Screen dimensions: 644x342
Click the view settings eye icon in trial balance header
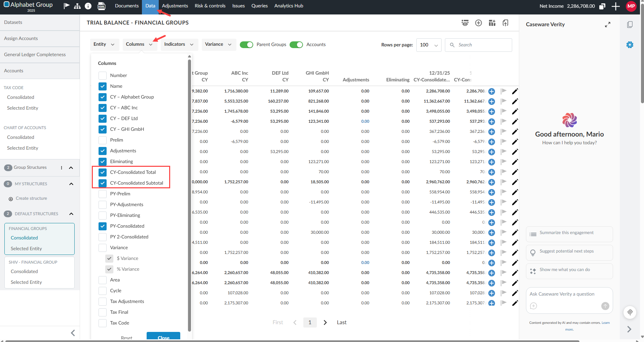[x=465, y=23]
